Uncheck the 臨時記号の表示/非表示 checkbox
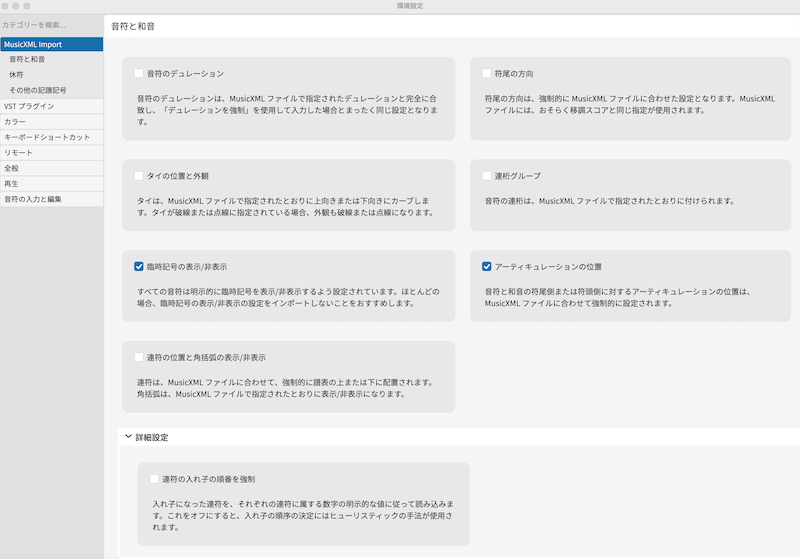 [x=140, y=267]
